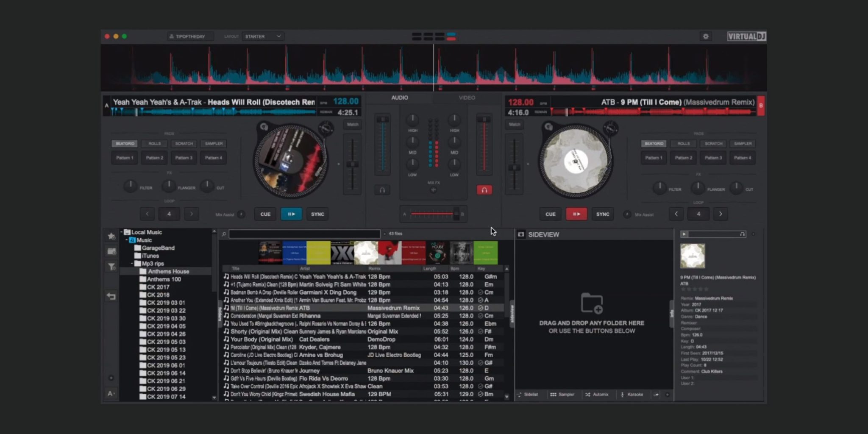Viewport: 868px width, 434px height.
Task: Play or pause deck B
Action: (576, 214)
